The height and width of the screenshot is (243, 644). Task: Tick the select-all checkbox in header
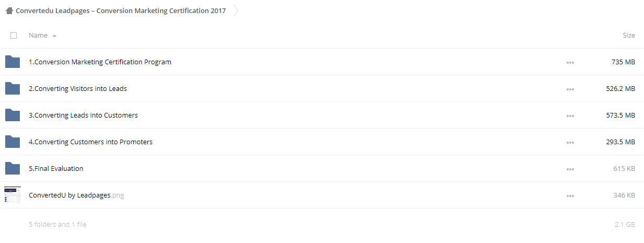pos(14,36)
